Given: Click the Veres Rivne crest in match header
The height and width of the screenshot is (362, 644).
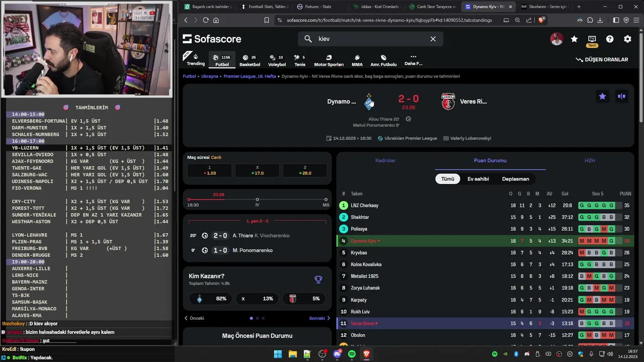Looking at the screenshot, I should pos(448,102).
